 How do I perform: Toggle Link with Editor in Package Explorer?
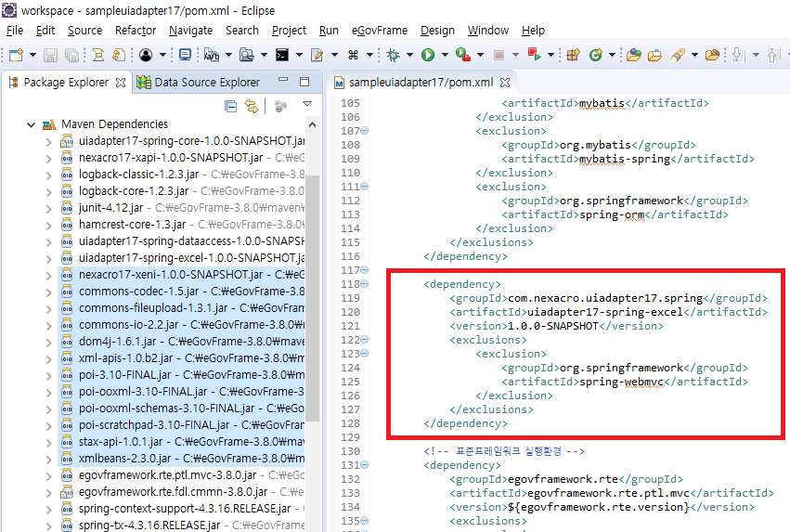251,107
